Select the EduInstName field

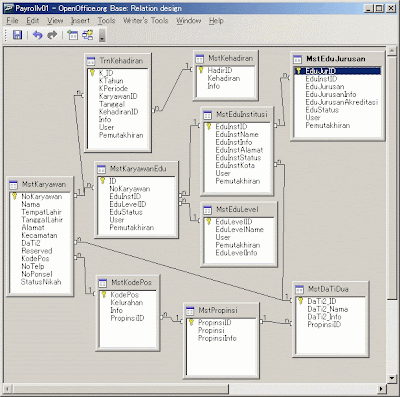point(237,134)
